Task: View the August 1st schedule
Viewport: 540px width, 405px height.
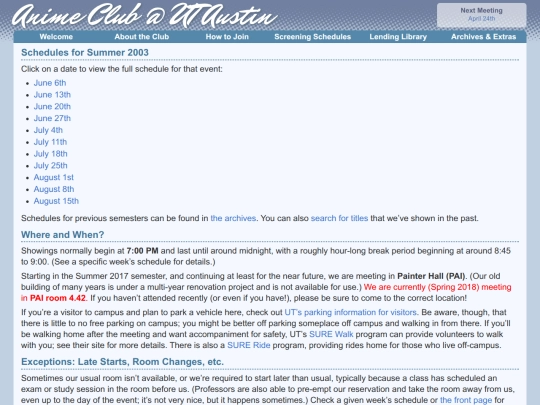Action: pyautogui.click(x=54, y=177)
